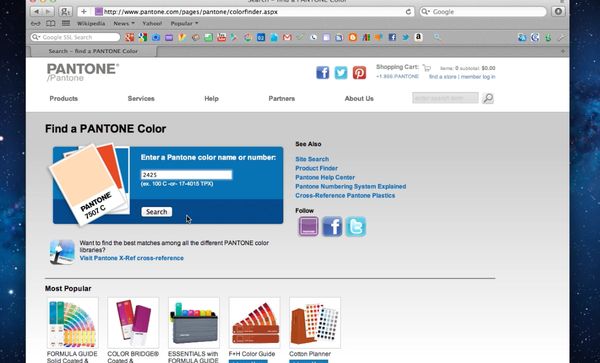Click purple Pantone icon under Follow
Viewport: 600px width, 363px height.
point(308,226)
